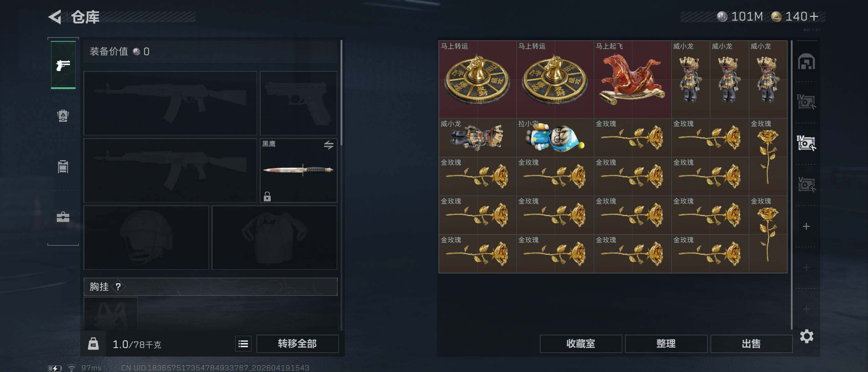Go back using the arrow beside 仓库
Screen dimensions: 868x372
pyautogui.click(x=55, y=17)
